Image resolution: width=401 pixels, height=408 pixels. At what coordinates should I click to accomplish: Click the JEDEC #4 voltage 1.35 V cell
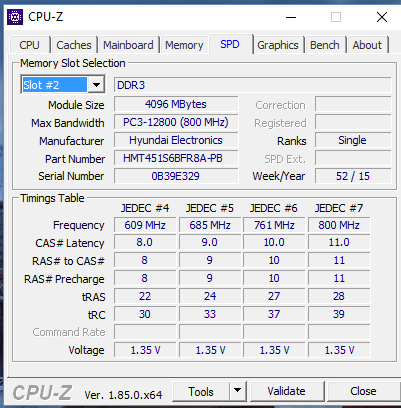click(x=145, y=350)
